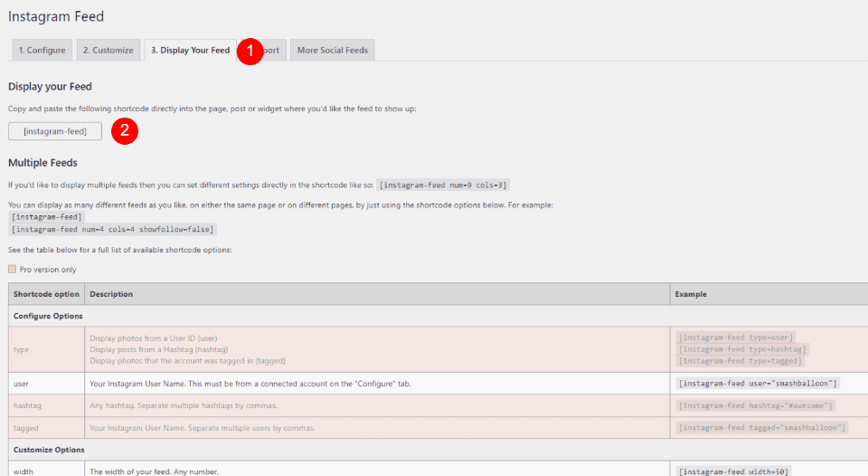Select the num=9 cols=3 shortcode example
This screenshot has width=868, height=476.
[443, 186]
